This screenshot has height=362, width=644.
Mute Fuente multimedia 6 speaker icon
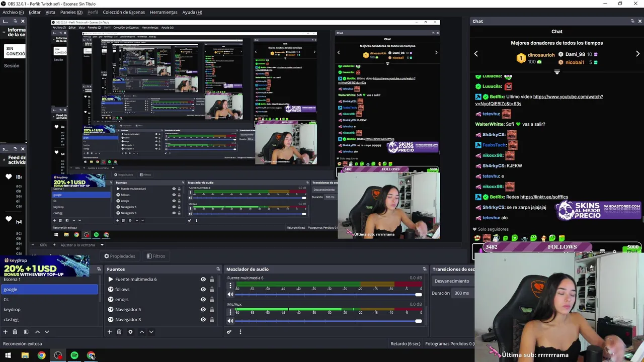pos(230,295)
